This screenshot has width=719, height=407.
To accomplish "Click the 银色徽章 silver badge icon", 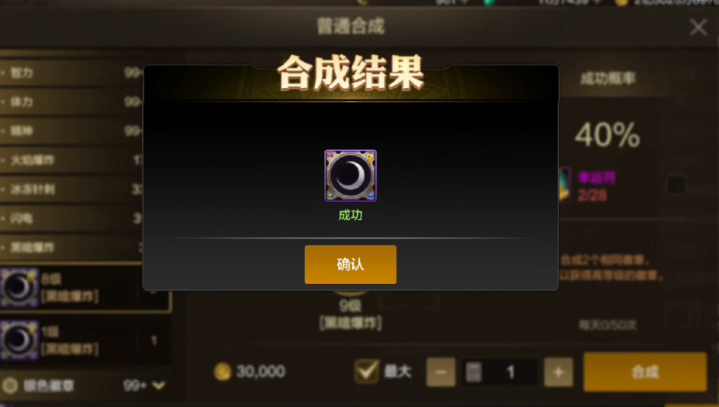I will click(x=10, y=386).
